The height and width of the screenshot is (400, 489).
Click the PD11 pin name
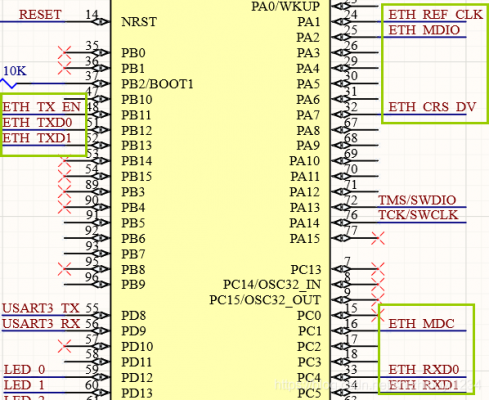(x=136, y=362)
